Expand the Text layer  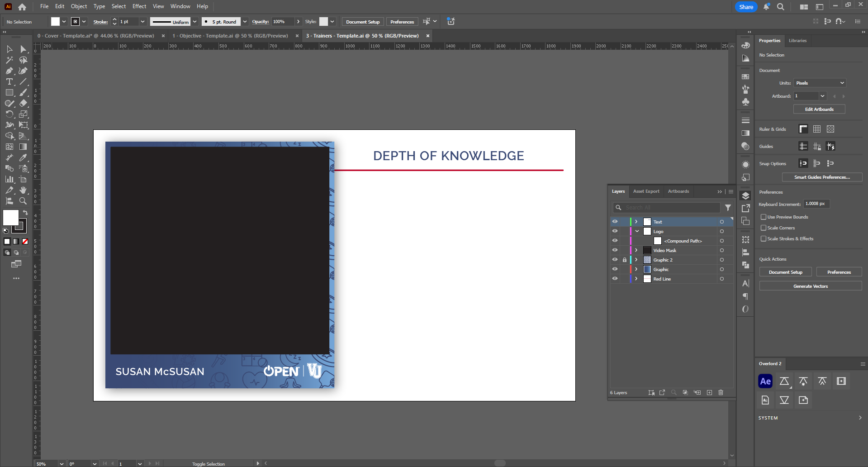point(636,222)
